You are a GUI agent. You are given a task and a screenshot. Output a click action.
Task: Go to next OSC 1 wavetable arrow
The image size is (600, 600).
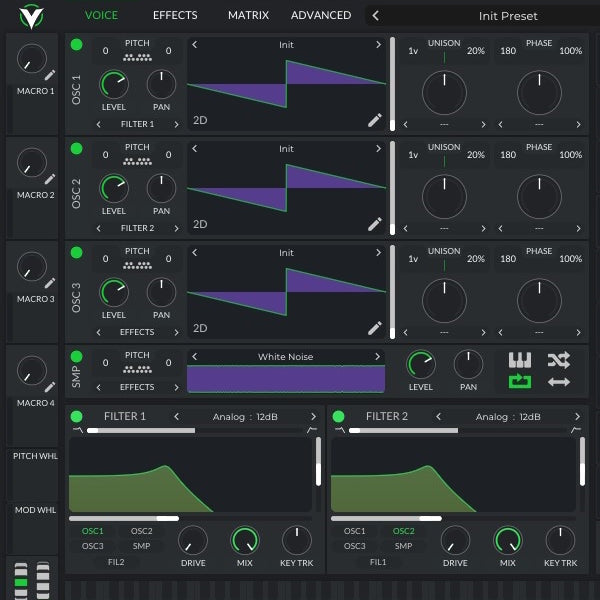click(x=378, y=45)
